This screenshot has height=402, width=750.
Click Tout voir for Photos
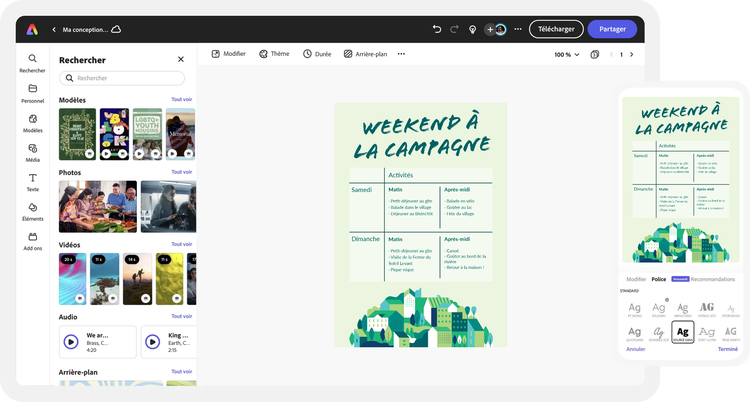pyautogui.click(x=182, y=172)
